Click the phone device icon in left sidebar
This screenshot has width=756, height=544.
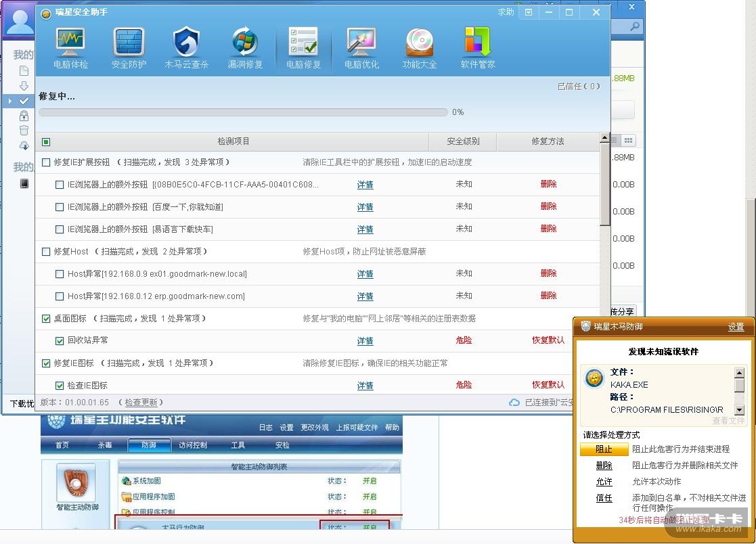tap(24, 183)
